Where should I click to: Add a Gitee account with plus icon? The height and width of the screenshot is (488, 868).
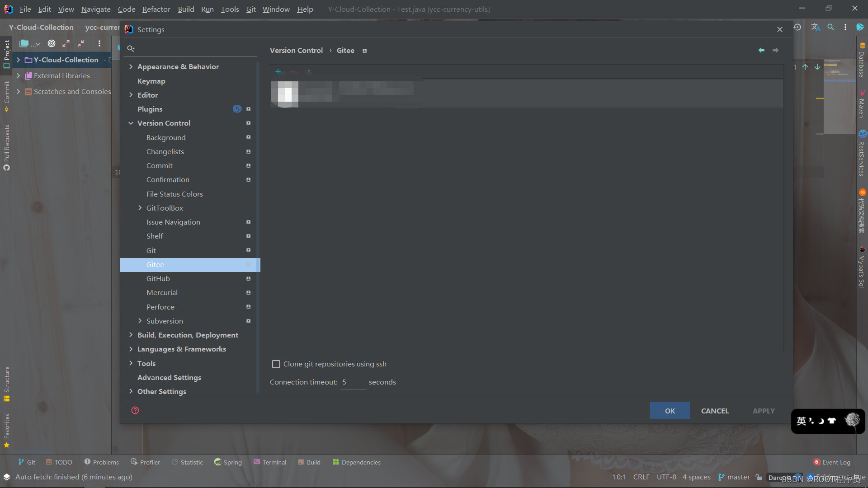(x=278, y=71)
